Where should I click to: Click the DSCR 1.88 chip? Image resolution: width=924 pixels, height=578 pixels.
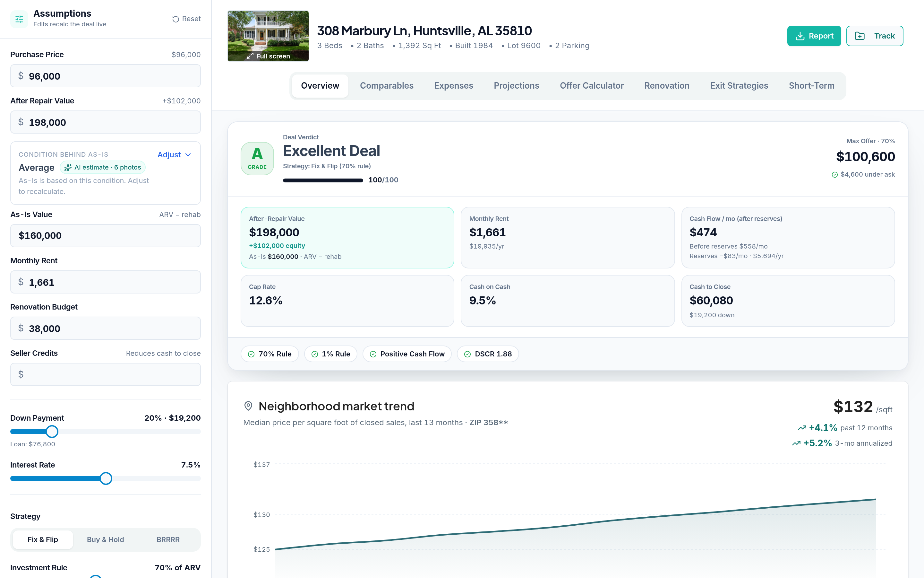point(488,354)
